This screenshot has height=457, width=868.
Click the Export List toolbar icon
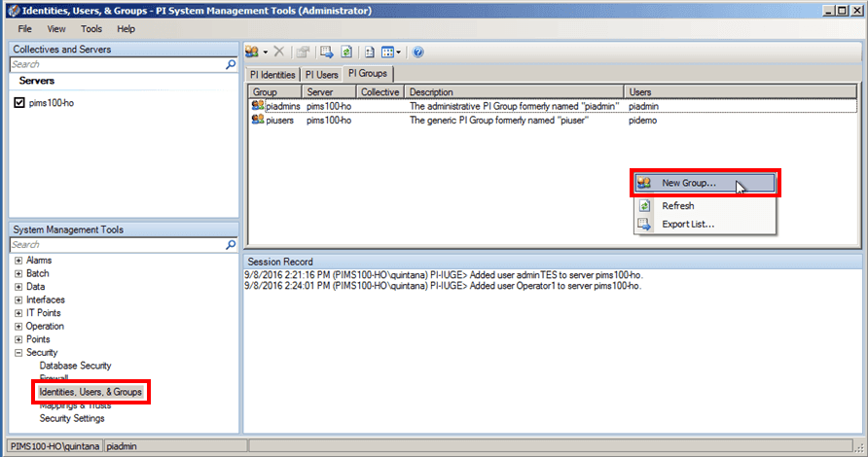click(327, 52)
